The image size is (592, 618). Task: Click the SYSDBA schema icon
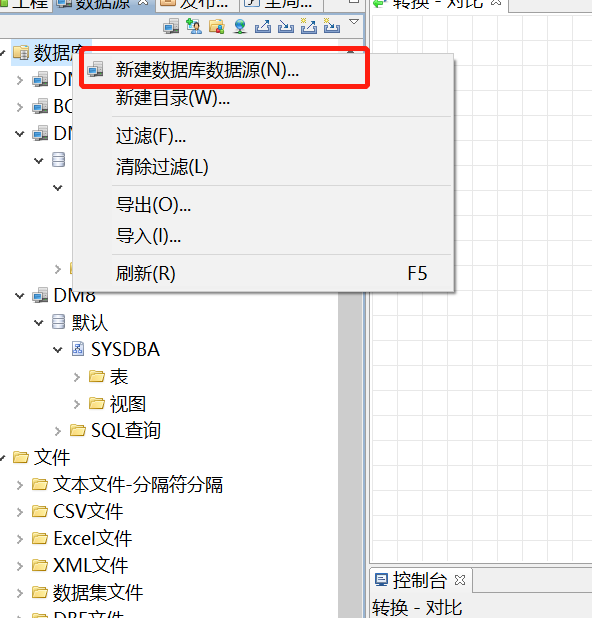[78, 349]
